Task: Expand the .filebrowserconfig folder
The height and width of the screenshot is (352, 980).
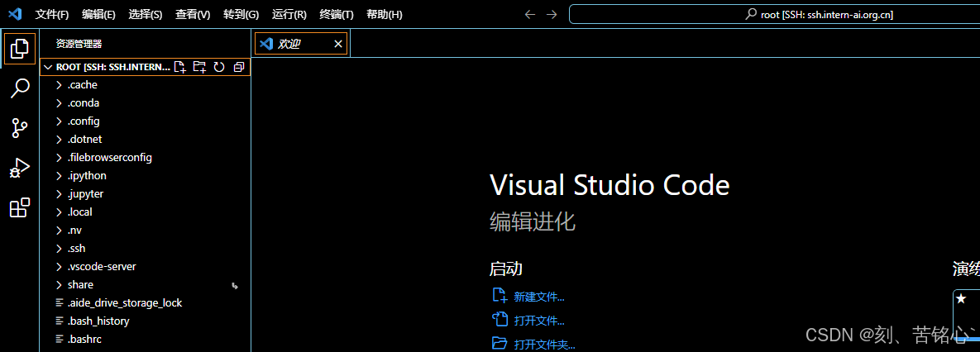Action: coord(145,157)
